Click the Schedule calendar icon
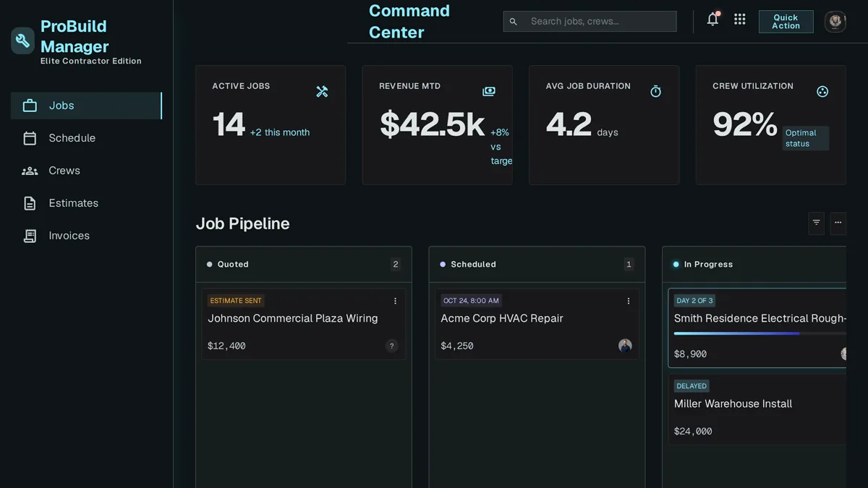 click(x=30, y=138)
